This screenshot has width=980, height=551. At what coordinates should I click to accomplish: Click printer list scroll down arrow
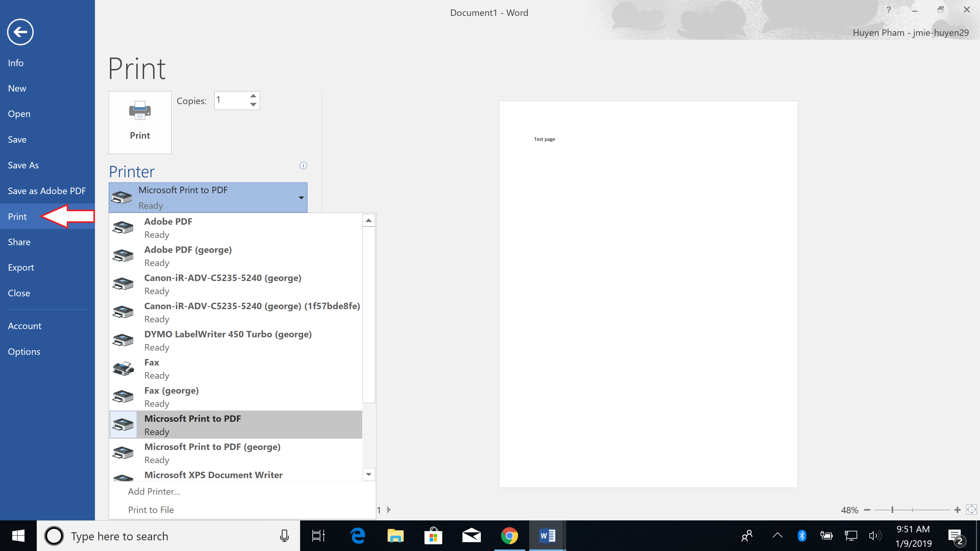click(x=369, y=474)
